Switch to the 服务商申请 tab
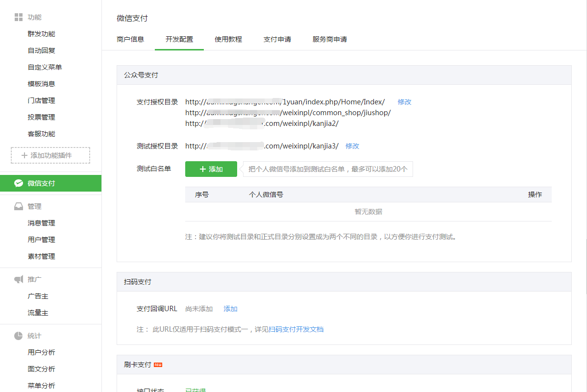The height and width of the screenshot is (392, 587). click(x=330, y=39)
